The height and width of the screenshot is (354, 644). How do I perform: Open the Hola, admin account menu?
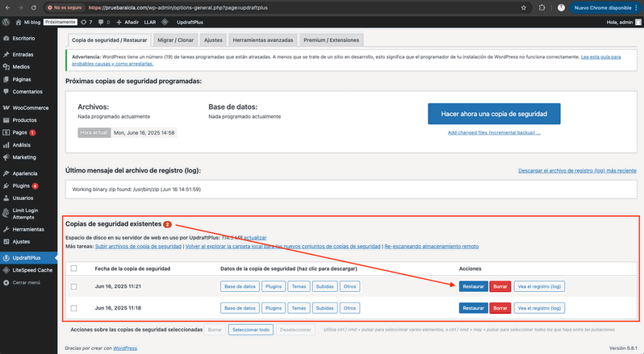pos(624,22)
